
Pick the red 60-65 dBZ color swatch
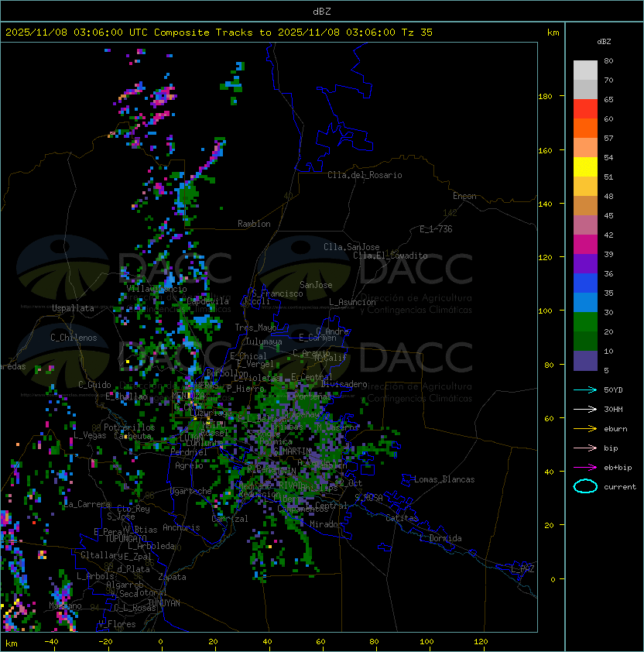pos(585,109)
